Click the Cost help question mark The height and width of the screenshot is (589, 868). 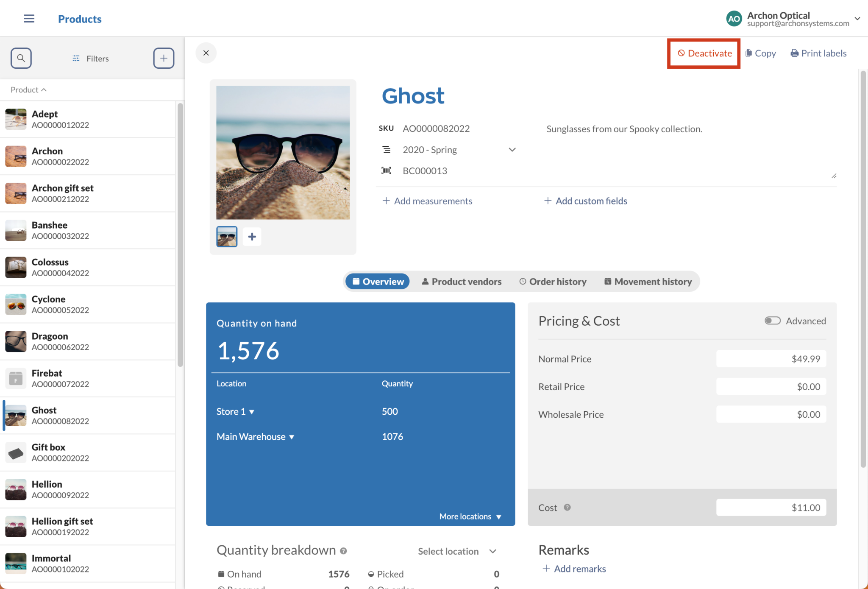tap(567, 507)
